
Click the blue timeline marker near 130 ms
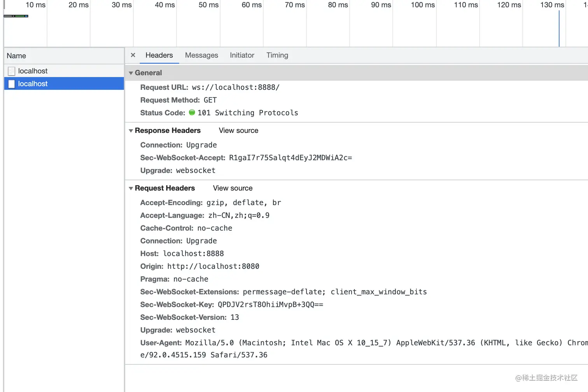click(x=559, y=29)
